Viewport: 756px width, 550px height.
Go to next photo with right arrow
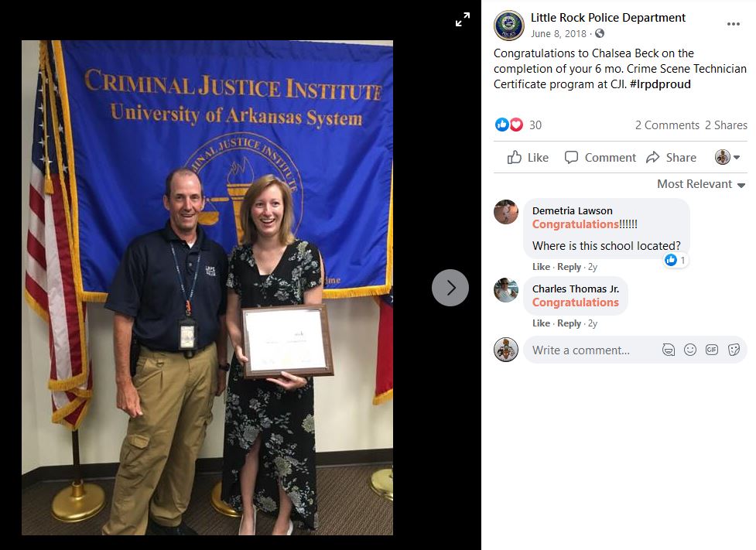coord(450,288)
